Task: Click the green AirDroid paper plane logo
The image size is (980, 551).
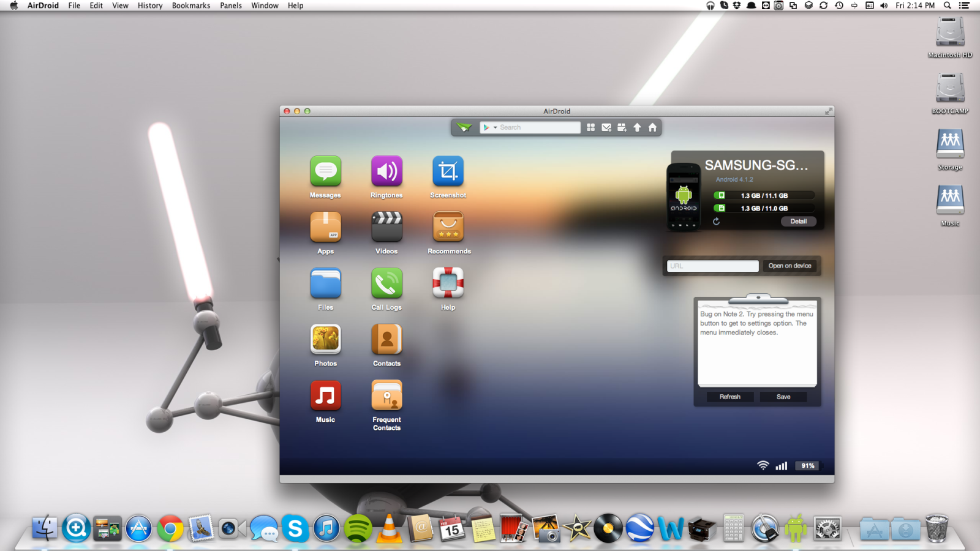Action: [x=464, y=127]
